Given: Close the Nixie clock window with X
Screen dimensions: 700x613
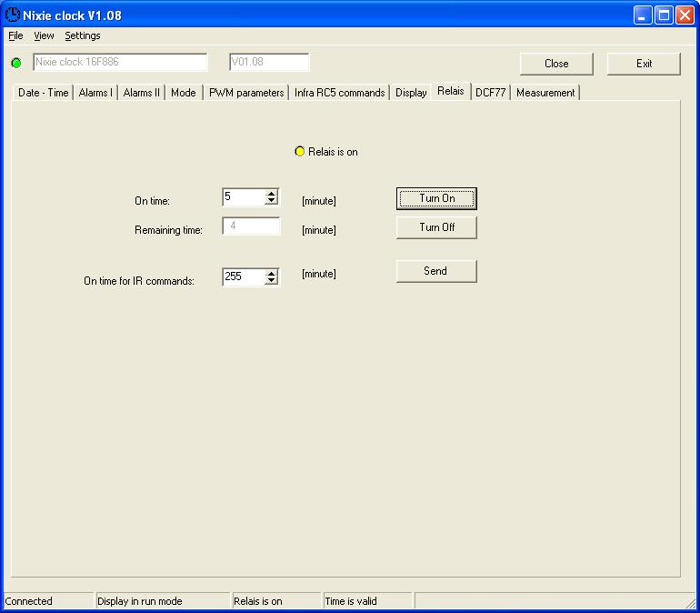Looking at the screenshot, I should (x=685, y=15).
